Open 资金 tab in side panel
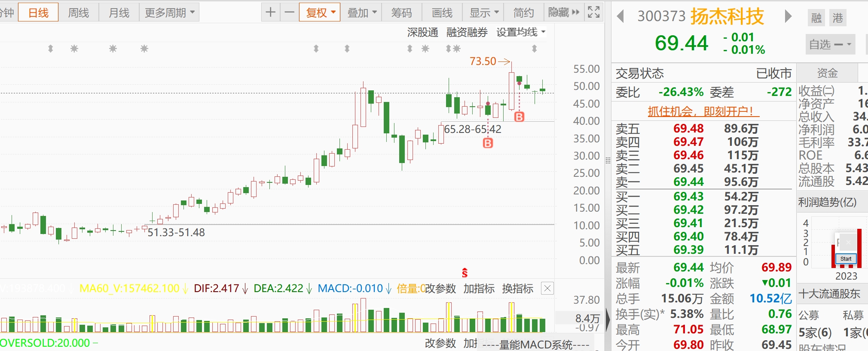The height and width of the screenshot is (351, 868). pos(827,73)
